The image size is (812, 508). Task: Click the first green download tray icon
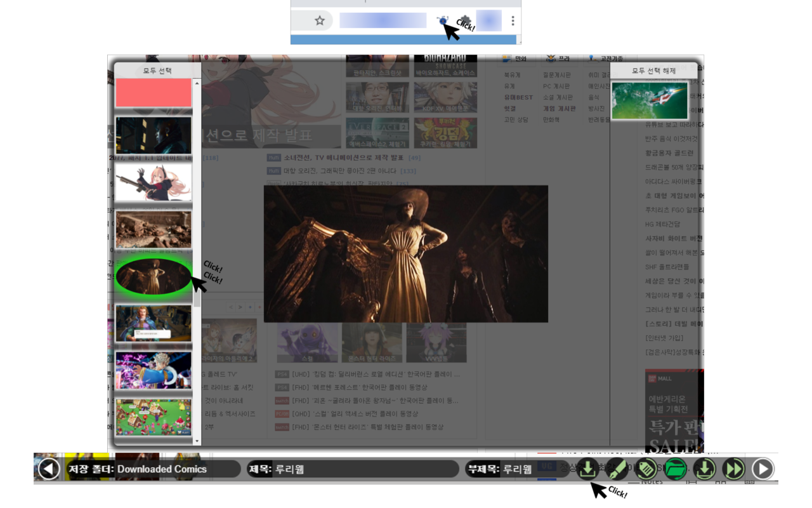588,469
